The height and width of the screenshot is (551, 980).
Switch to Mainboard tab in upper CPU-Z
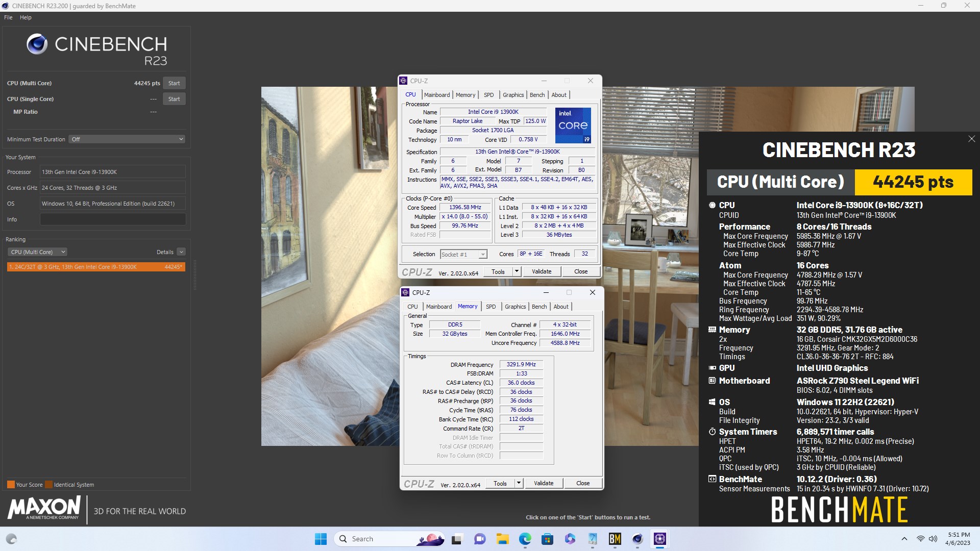click(x=437, y=95)
